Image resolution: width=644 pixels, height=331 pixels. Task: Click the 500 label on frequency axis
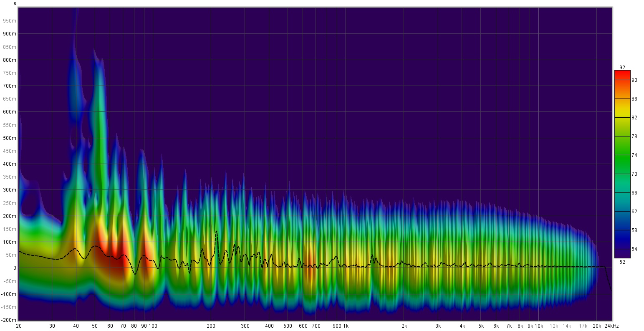coord(288,326)
